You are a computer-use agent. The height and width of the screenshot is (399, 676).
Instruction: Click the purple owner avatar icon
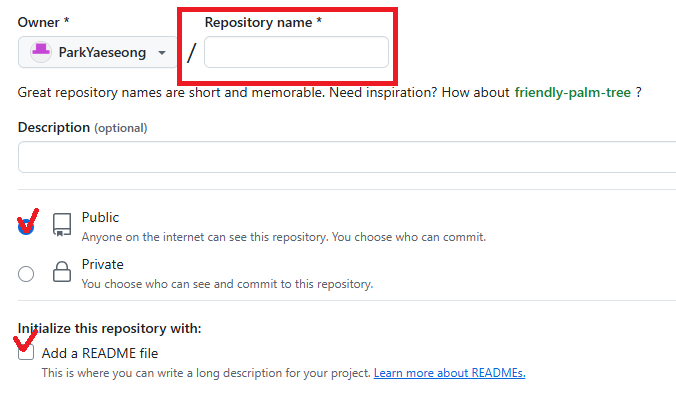(41, 52)
